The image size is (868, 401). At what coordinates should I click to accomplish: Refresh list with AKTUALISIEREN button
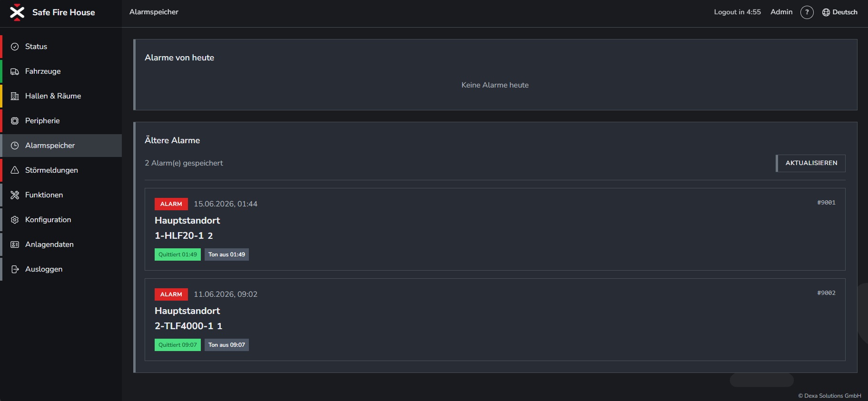811,163
